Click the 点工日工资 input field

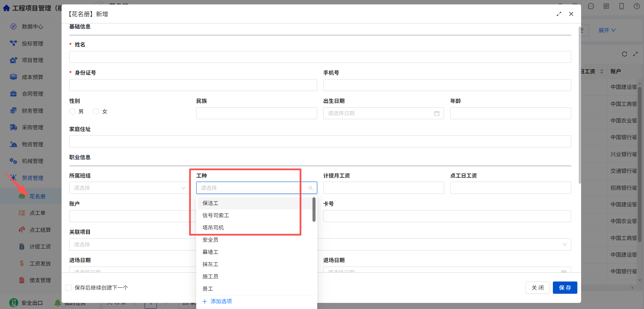tap(510, 188)
